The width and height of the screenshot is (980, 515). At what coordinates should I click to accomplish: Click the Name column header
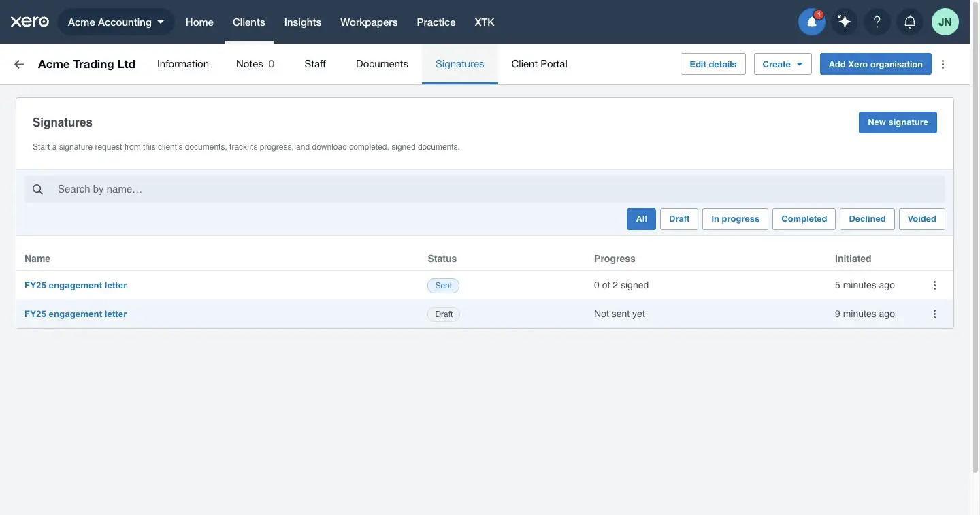coord(37,259)
